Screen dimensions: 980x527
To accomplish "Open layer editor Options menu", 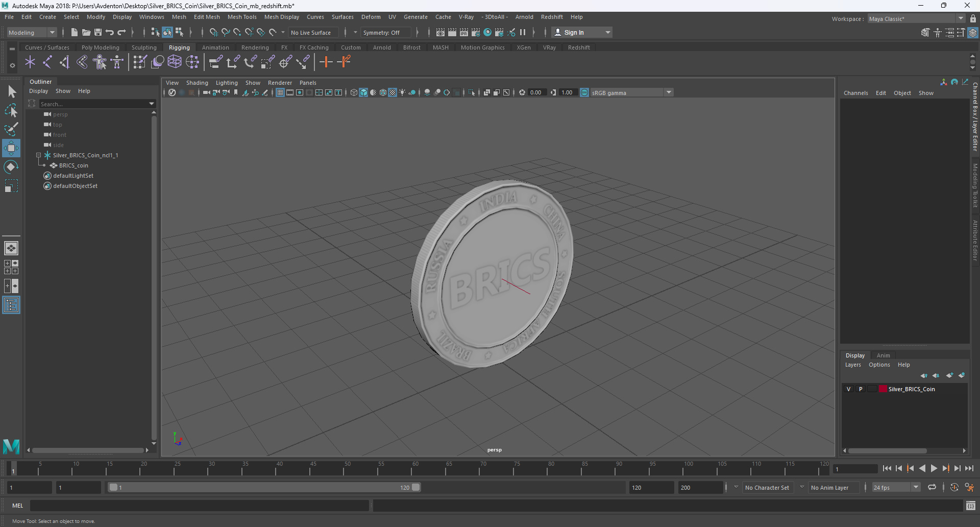I will click(x=879, y=365).
